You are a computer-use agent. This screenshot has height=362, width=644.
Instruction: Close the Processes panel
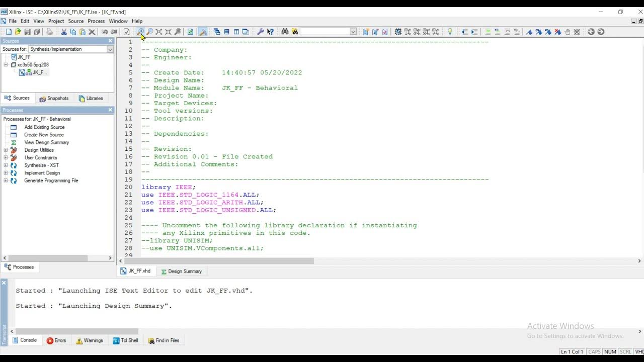coord(110,110)
